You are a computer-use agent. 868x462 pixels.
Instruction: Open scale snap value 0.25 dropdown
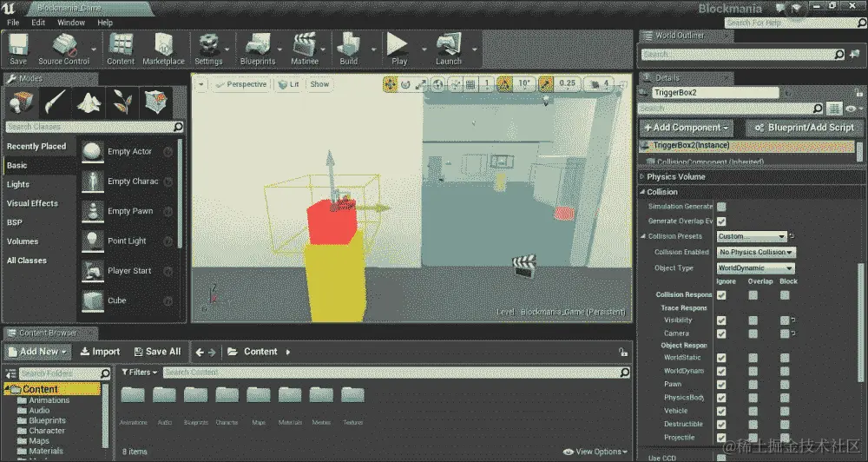pyautogui.click(x=568, y=84)
